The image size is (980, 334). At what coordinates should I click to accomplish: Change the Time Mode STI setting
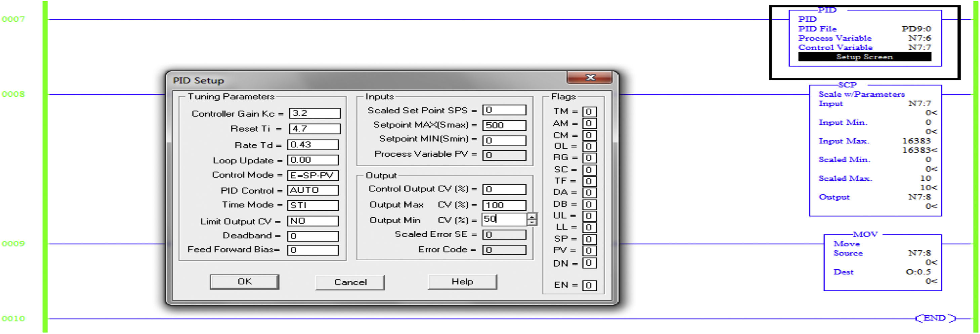[x=313, y=205]
